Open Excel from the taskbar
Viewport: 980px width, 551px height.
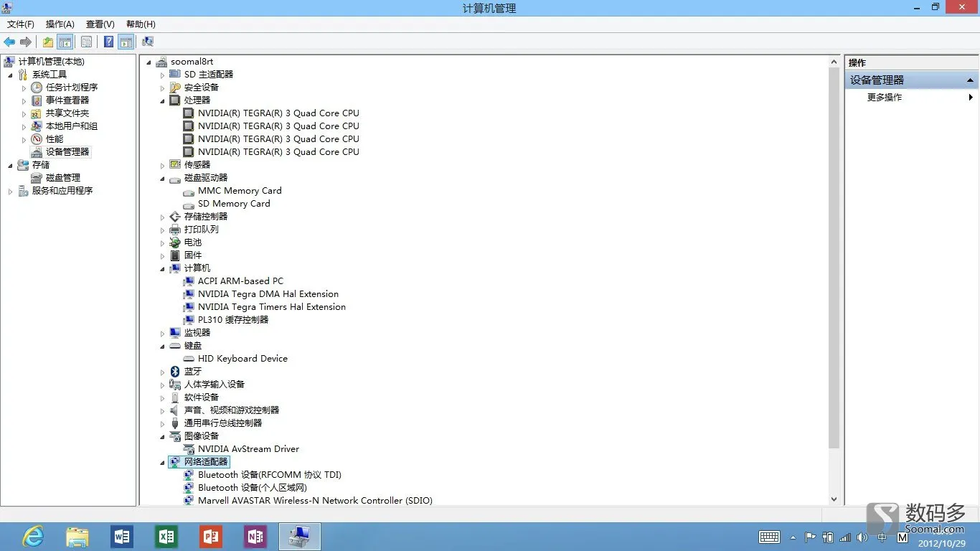(x=166, y=536)
